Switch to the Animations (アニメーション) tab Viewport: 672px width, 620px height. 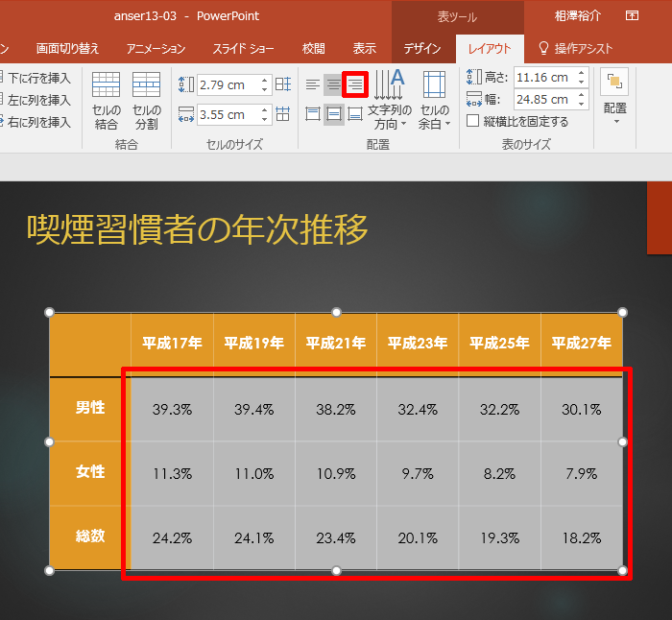click(x=156, y=48)
